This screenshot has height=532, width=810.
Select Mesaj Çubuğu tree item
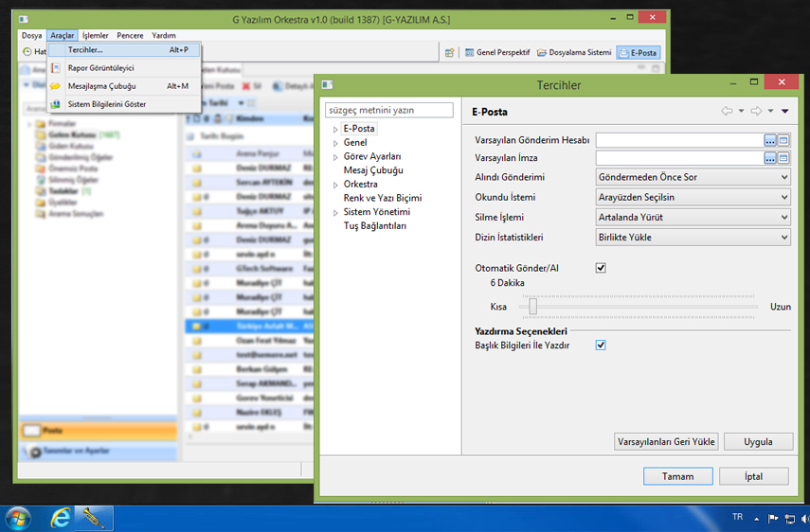373,170
